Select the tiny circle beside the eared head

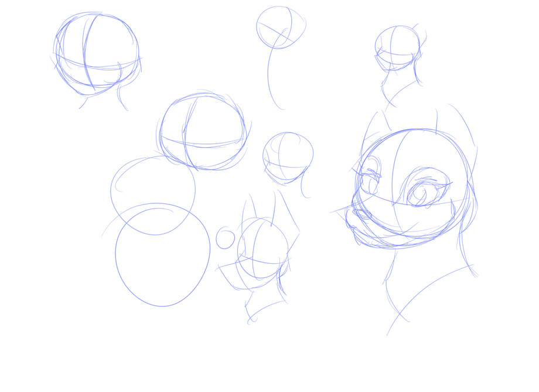tap(225, 238)
